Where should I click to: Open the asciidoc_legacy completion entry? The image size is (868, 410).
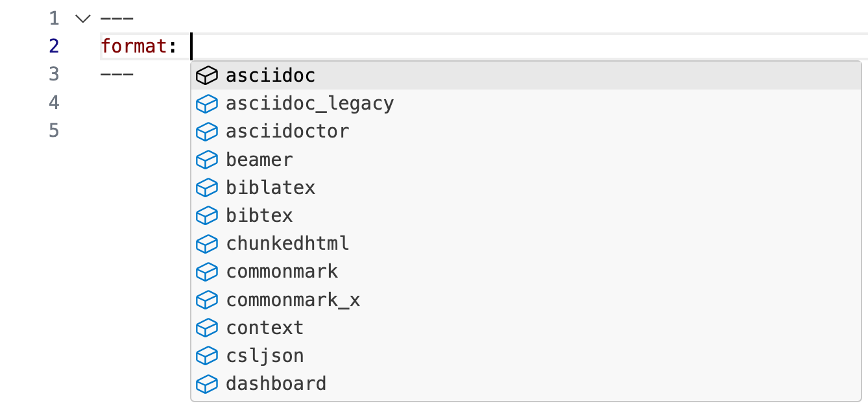309,102
